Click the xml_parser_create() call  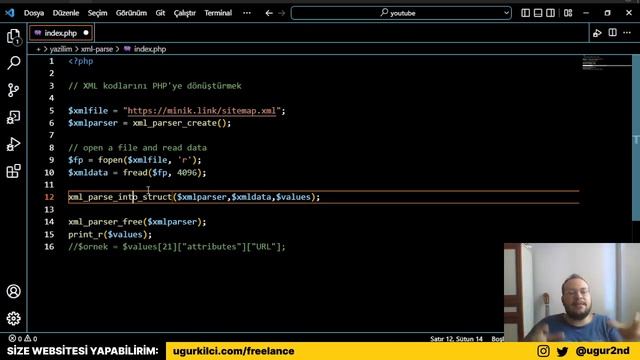(x=182, y=123)
